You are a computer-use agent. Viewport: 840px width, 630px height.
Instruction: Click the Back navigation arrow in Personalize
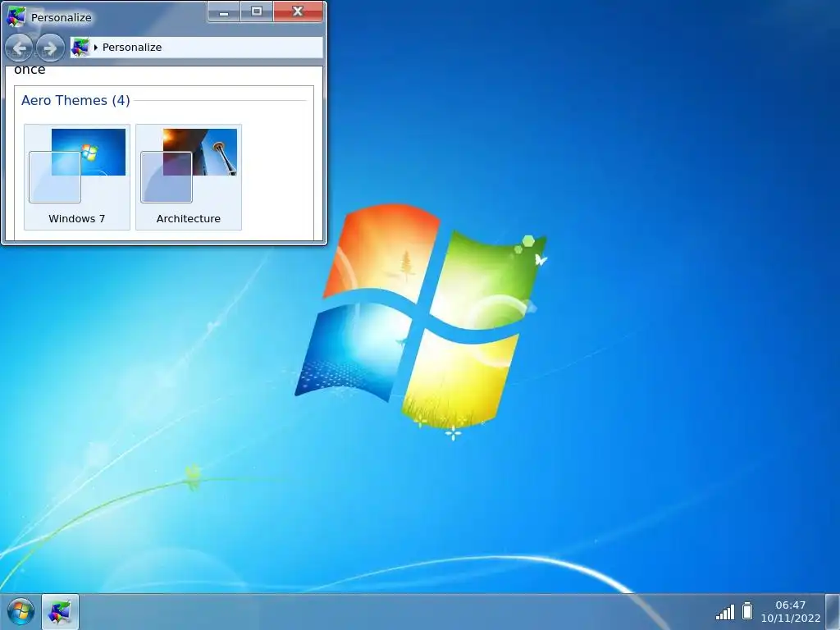tap(20, 48)
